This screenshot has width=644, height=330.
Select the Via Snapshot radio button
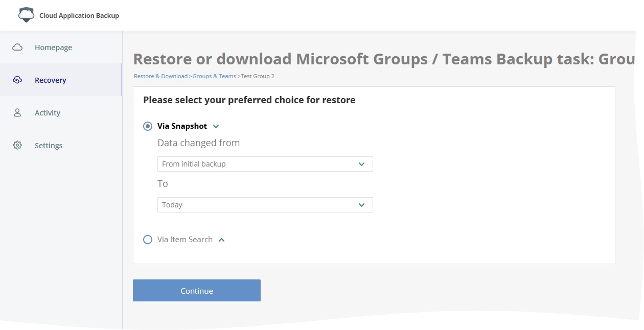point(148,126)
